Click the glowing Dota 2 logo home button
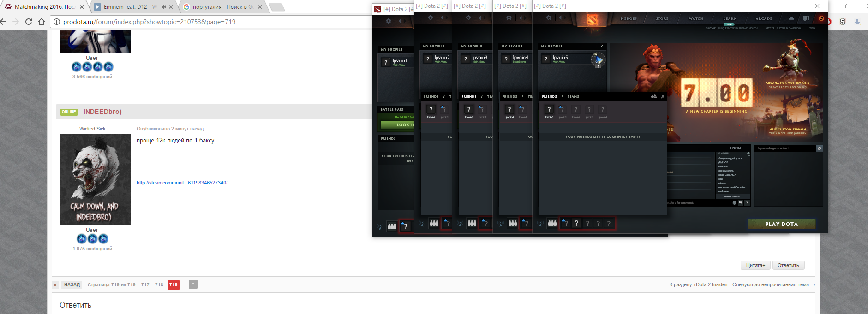Image resolution: width=868 pixels, height=314 pixels. coord(593,19)
